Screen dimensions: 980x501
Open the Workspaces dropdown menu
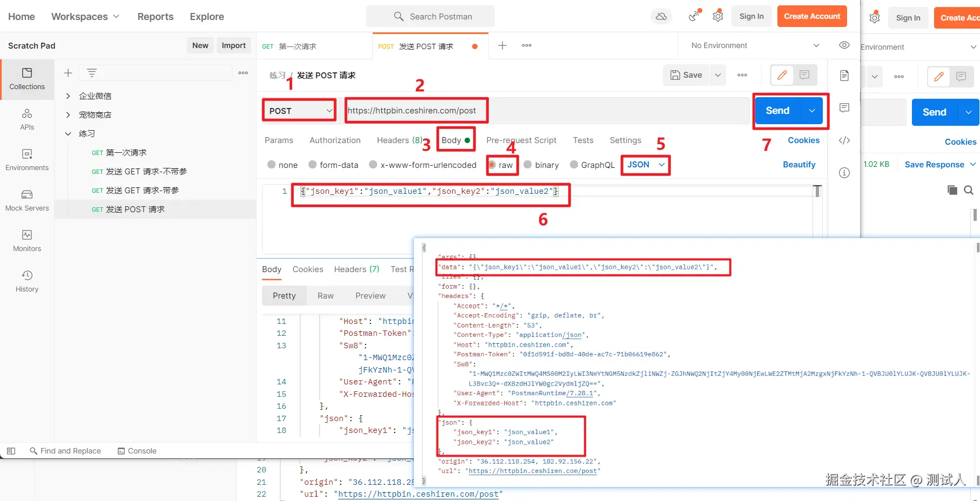pyautogui.click(x=85, y=17)
